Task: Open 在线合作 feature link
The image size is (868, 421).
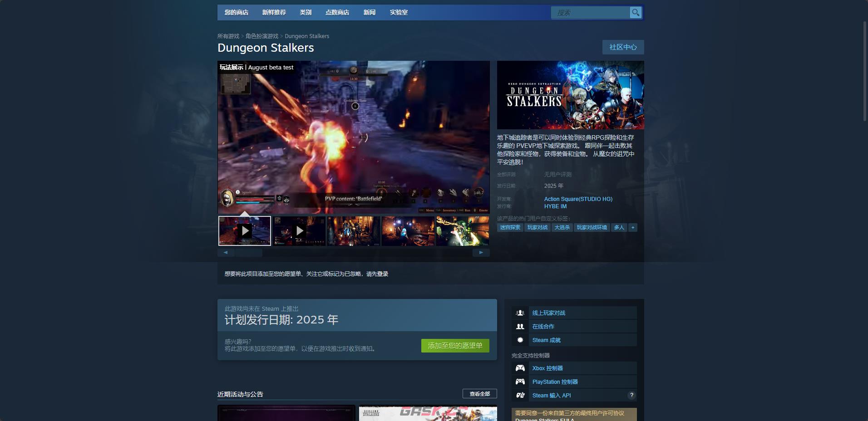Action: (x=543, y=327)
